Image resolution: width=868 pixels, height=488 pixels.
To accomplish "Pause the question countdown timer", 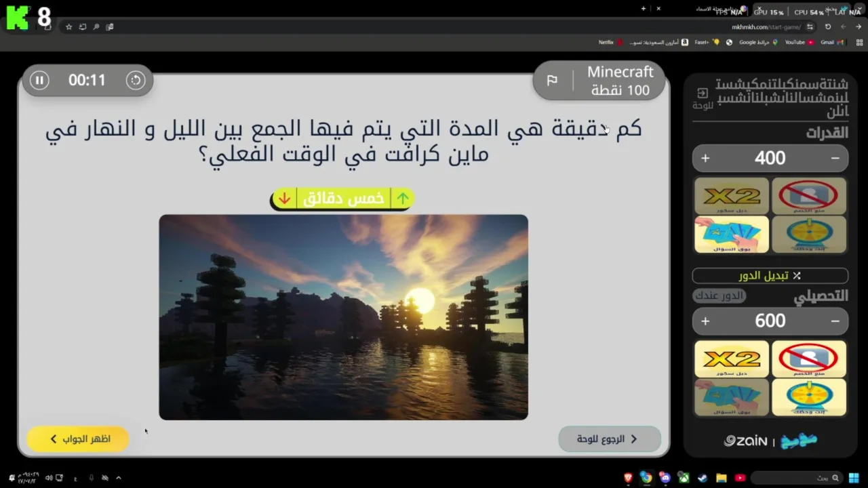I will click(x=39, y=80).
